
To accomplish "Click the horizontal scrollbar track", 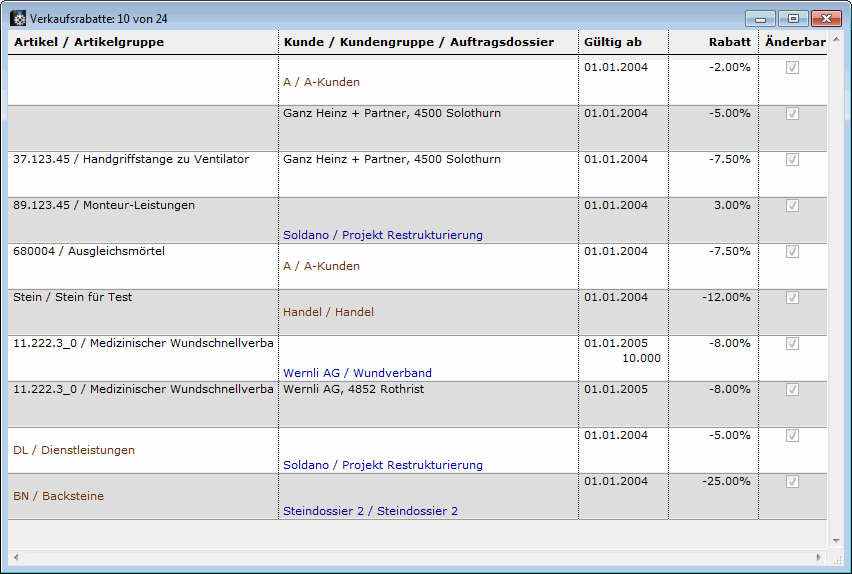I will pyautogui.click(x=417, y=557).
